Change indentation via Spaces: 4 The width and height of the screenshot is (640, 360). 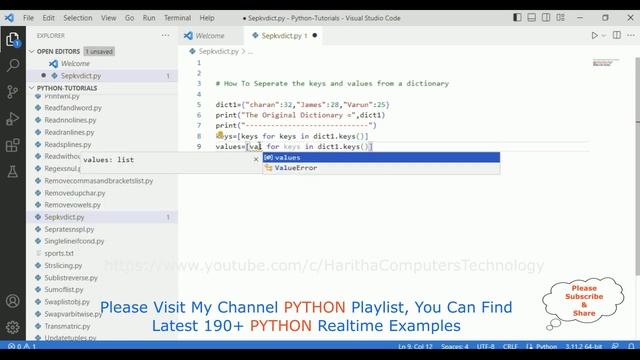[455, 347]
